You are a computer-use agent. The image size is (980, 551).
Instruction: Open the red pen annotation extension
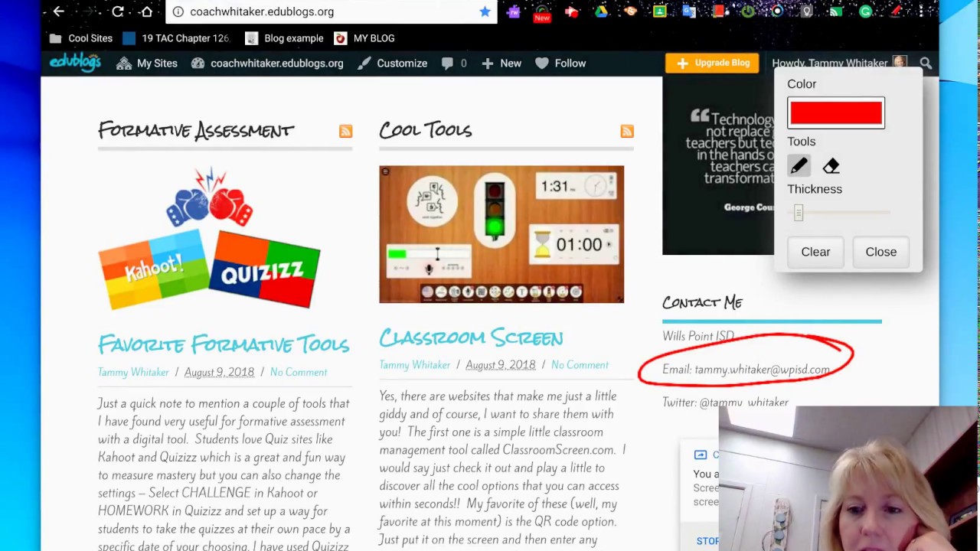pyautogui.click(x=896, y=11)
